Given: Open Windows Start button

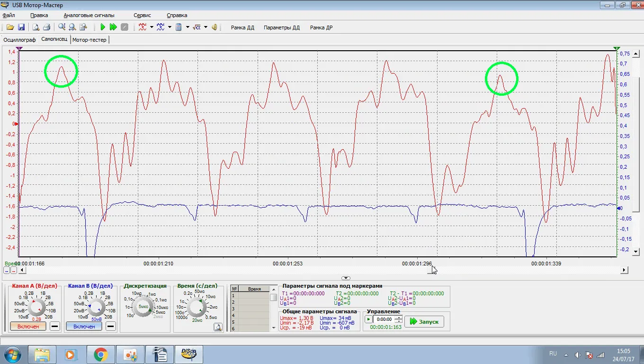Looking at the screenshot, I should [x=12, y=355].
